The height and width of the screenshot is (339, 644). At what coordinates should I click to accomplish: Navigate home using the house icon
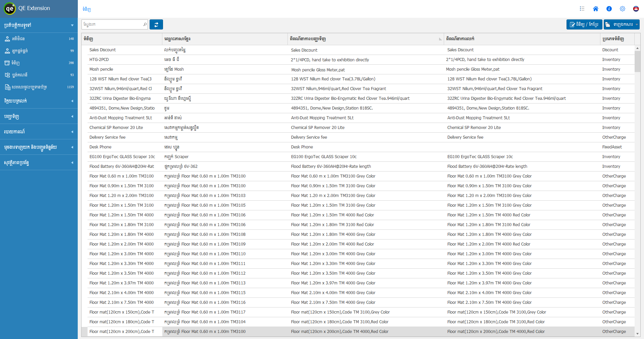tap(596, 9)
